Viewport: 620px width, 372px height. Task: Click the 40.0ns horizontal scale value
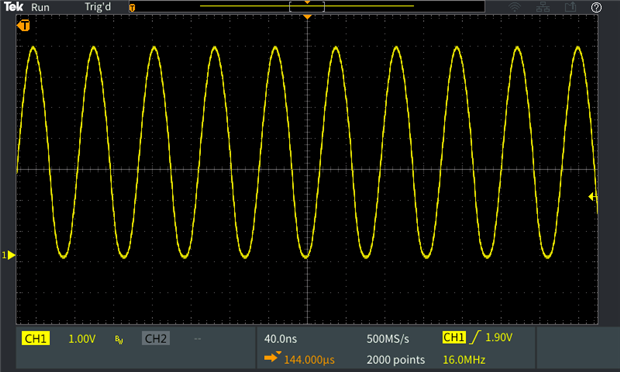click(280, 339)
